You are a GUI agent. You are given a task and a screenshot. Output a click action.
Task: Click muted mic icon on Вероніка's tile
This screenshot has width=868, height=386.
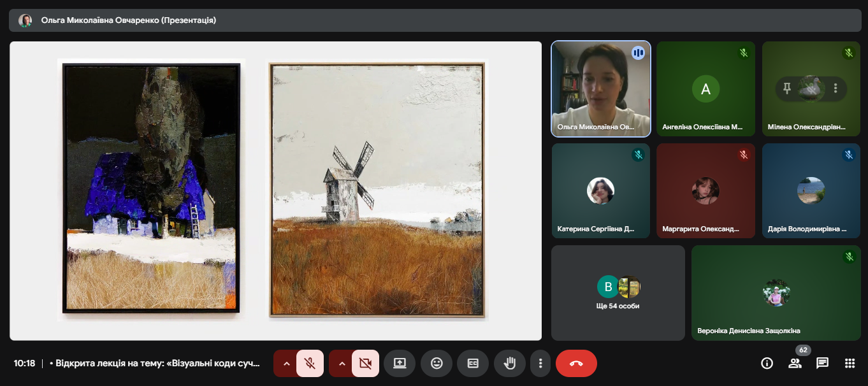[849, 257]
